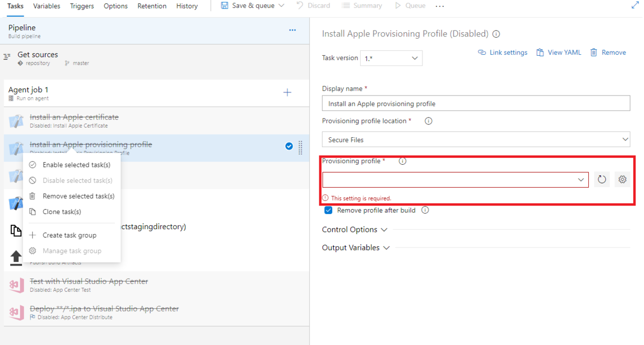Click the Link settings button
The width and height of the screenshot is (644, 345).
(502, 53)
